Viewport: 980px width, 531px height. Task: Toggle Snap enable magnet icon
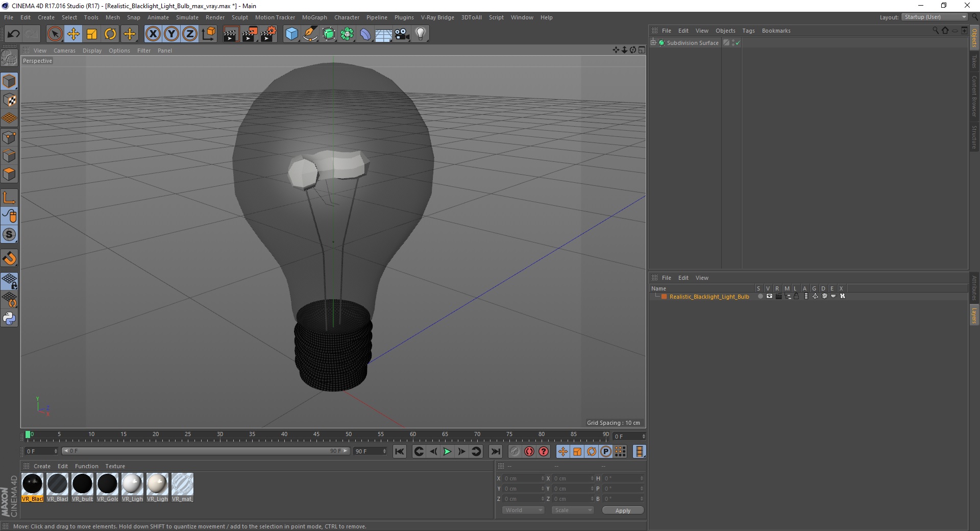[x=9, y=258]
